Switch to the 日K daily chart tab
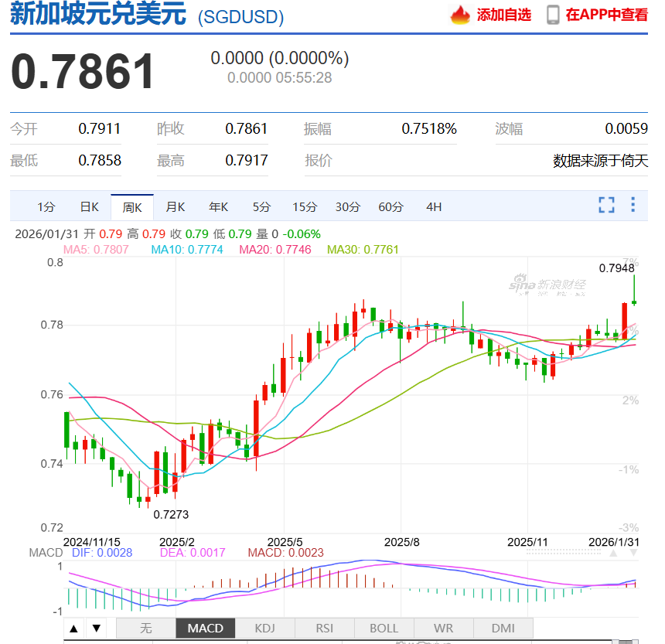Image resolution: width=665 pixels, height=644 pixels. coord(90,206)
